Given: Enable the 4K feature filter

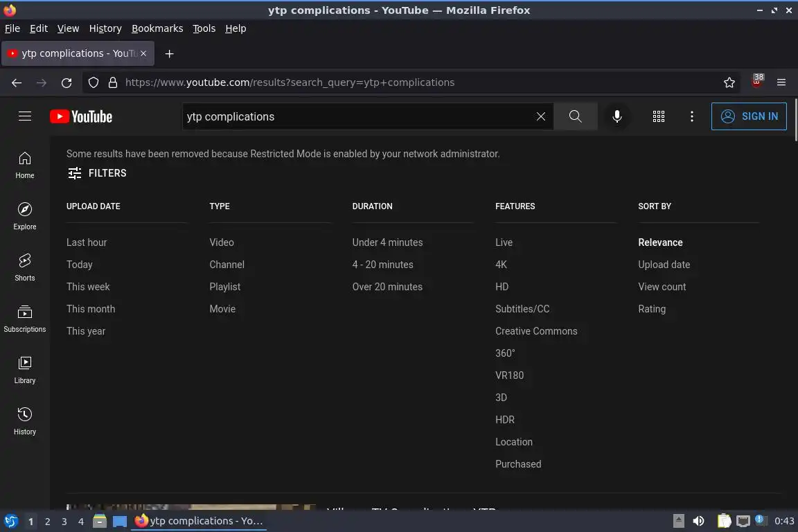Looking at the screenshot, I should (x=502, y=265).
